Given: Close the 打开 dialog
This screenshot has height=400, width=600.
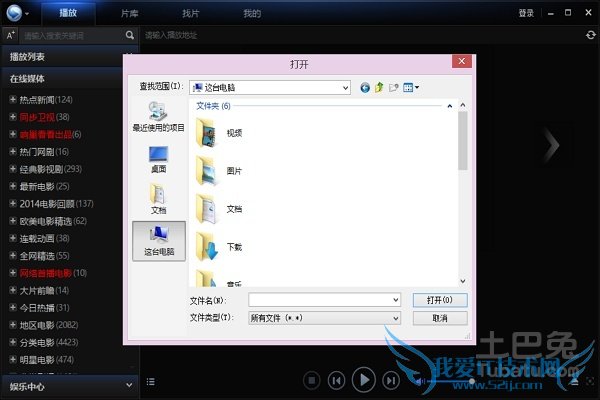Looking at the screenshot, I should point(462,61).
